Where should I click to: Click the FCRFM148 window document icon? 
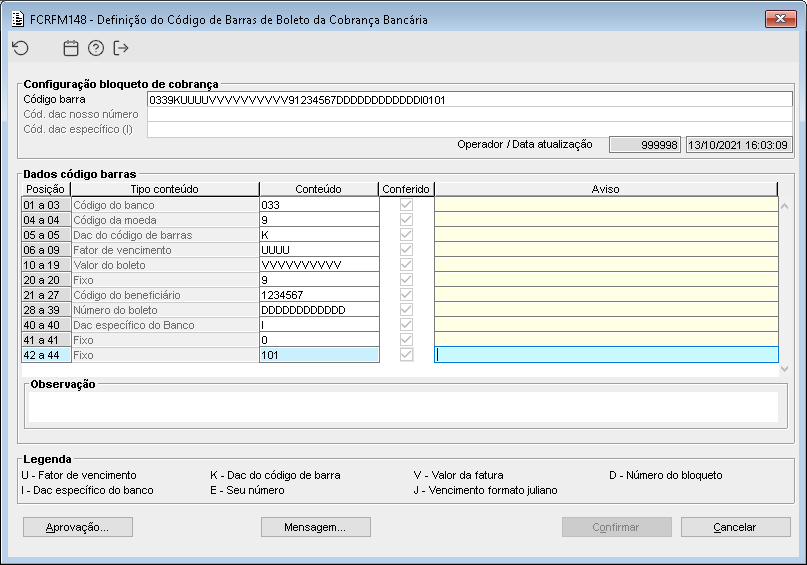click(x=16, y=17)
